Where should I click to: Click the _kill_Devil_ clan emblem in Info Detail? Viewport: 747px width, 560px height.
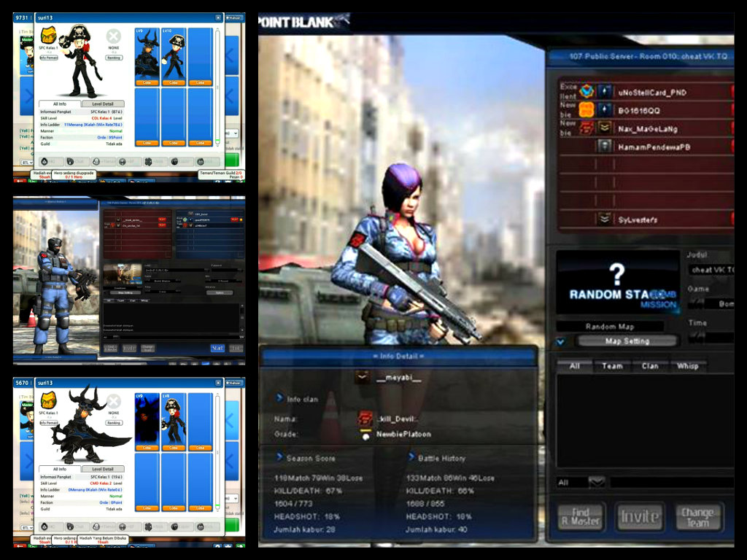click(365, 419)
